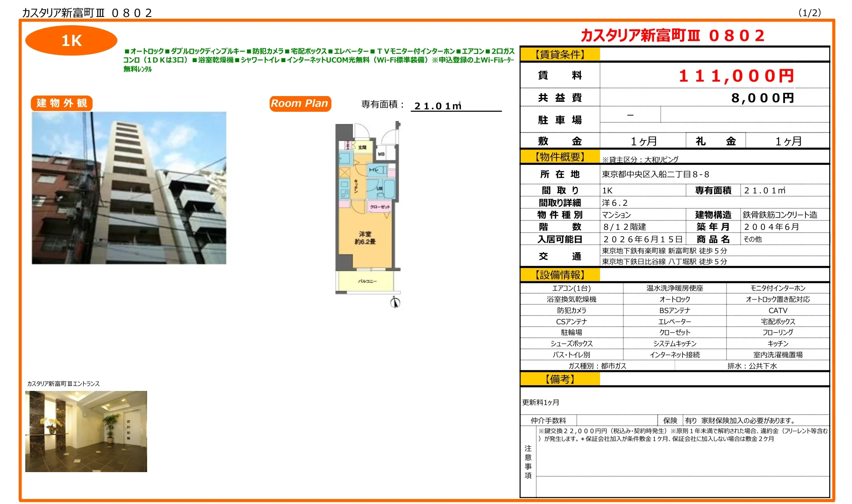Select the 【賃貸条件】 section header
Image resolution: width=852 pixels, height=504 pixels.
[x=560, y=54]
